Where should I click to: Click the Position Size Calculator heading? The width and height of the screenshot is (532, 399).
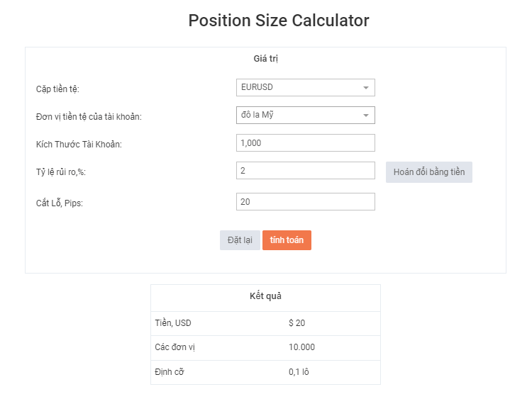tap(278, 21)
